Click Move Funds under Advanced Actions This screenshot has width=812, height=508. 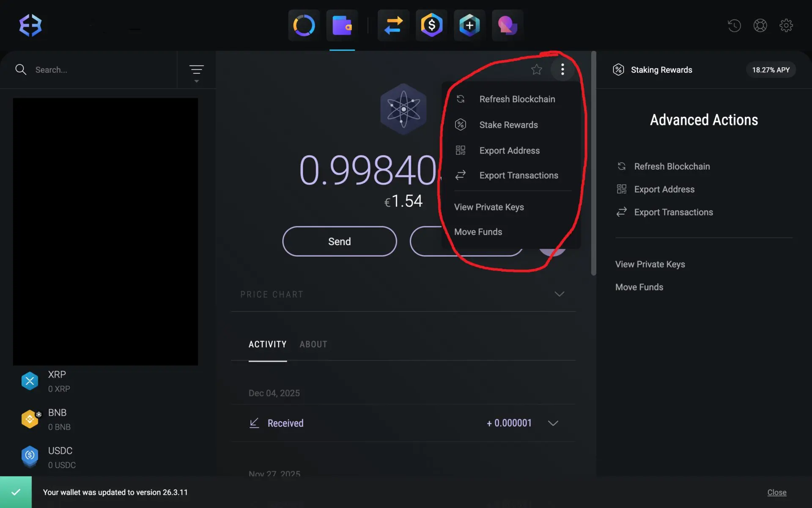pyautogui.click(x=639, y=287)
